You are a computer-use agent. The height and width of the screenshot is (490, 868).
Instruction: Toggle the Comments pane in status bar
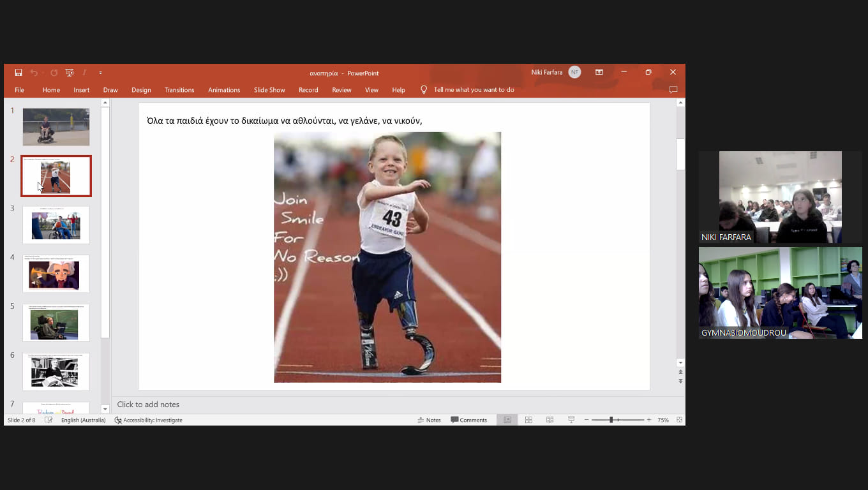(x=468, y=420)
